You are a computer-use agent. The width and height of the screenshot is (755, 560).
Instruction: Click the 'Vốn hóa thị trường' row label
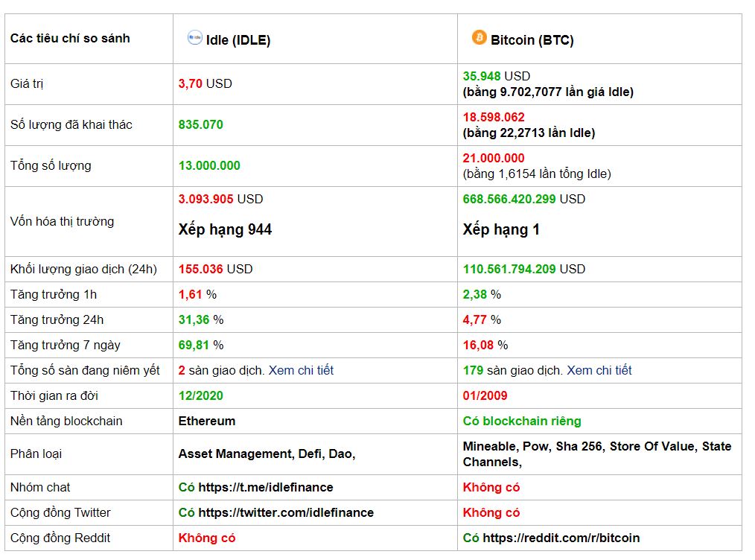click(x=62, y=221)
